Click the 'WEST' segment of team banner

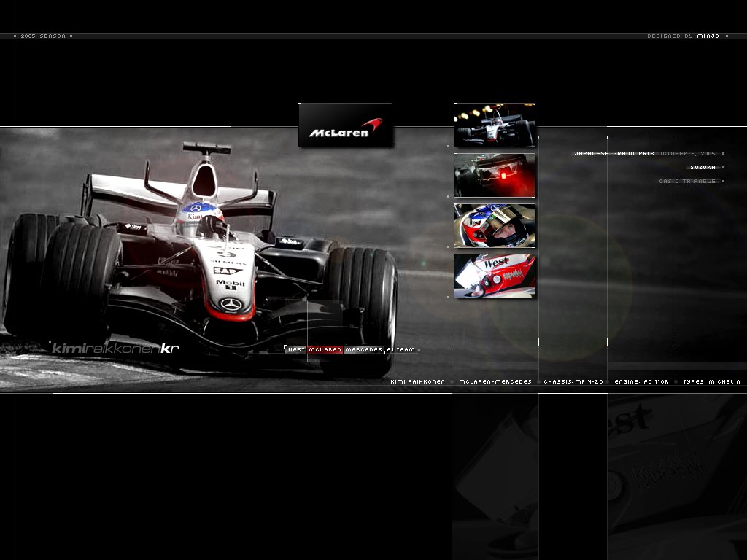[x=295, y=349]
